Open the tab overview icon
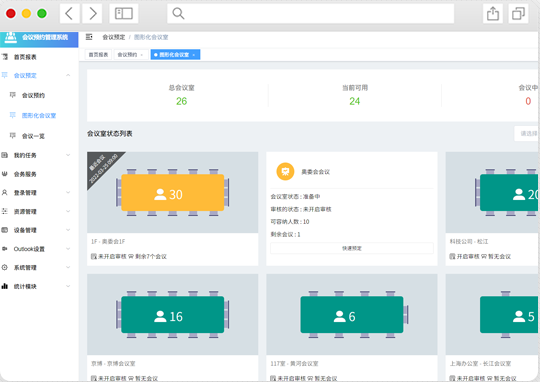This screenshot has height=382, width=540. (518, 14)
